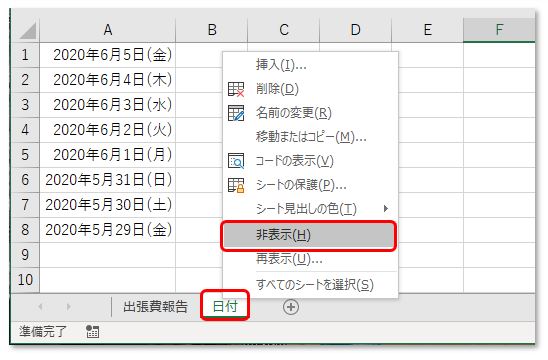Click cell containing 2020年6月4日(木)
The width and height of the screenshot is (548, 360).
tap(108, 80)
